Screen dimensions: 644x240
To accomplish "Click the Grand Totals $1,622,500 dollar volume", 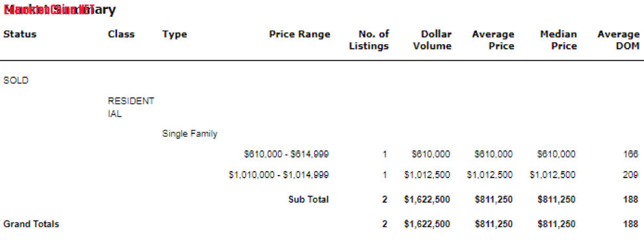I will 427,224.
